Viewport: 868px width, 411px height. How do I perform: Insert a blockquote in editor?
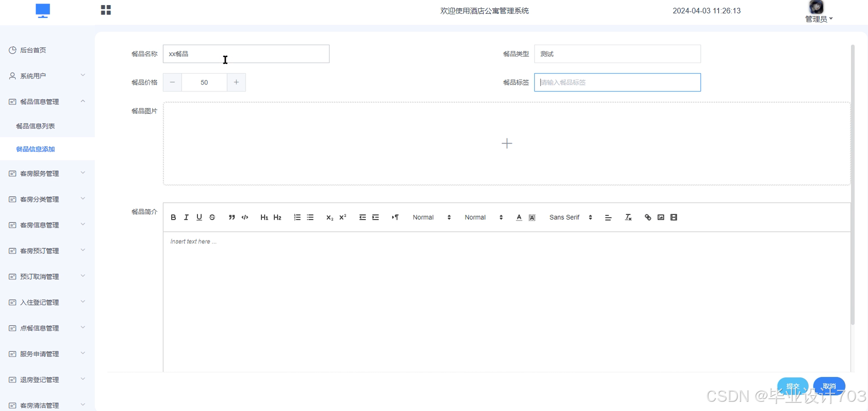point(232,217)
